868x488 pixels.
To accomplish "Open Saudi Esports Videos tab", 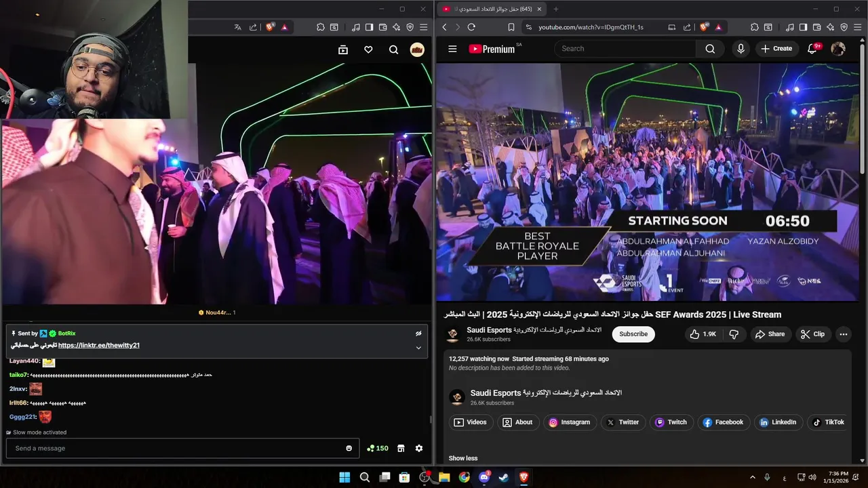I will point(471,422).
